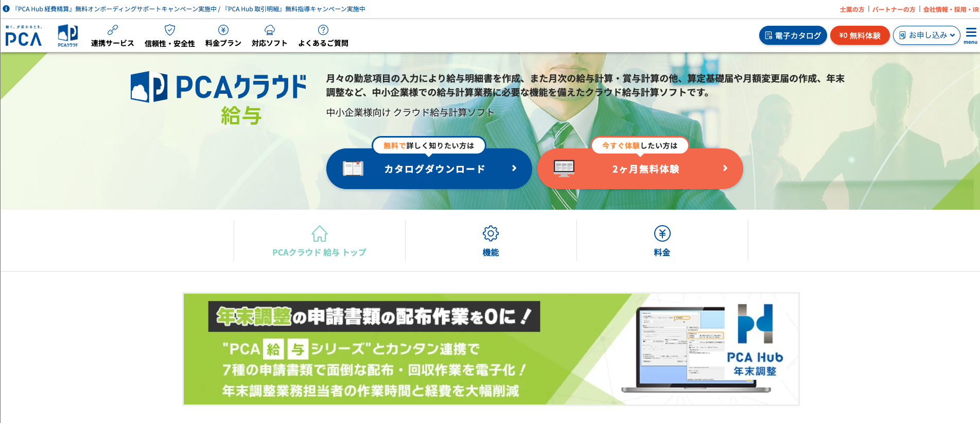Image resolution: width=980 pixels, height=423 pixels.
Task: Expand the お申し込み dropdown arrow
Action: click(x=952, y=36)
